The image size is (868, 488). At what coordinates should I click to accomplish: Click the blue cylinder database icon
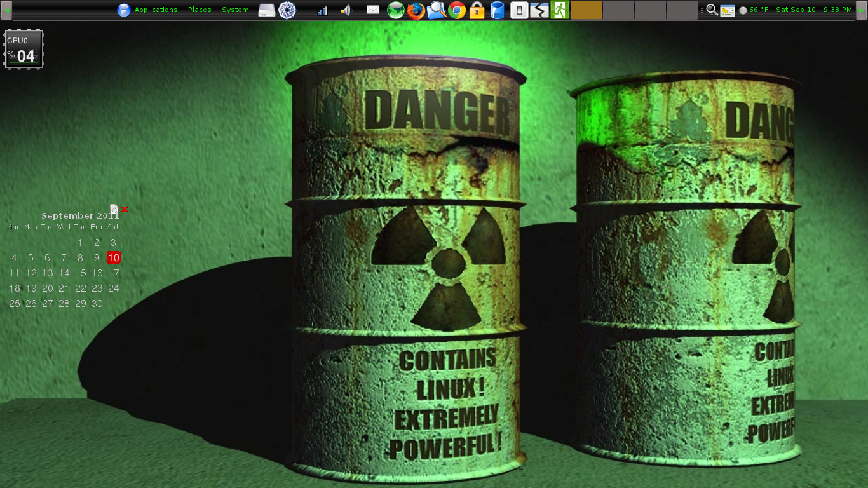pyautogui.click(x=498, y=10)
